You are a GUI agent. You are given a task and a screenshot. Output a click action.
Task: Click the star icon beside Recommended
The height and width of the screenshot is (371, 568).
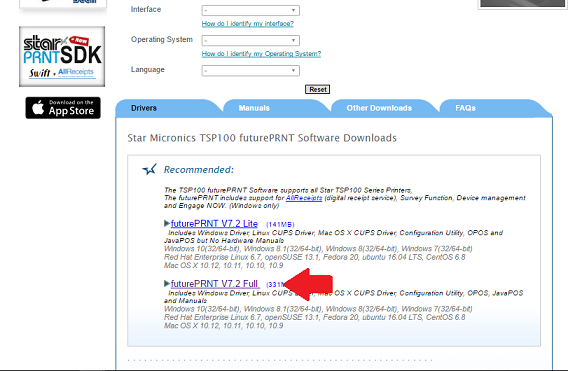(x=149, y=169)
